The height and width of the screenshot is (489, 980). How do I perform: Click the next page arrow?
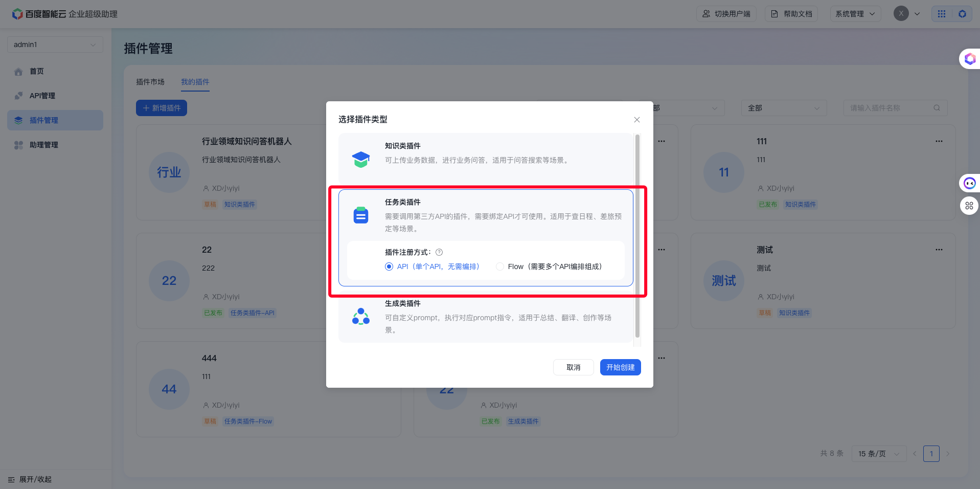[x=948, y=454]
